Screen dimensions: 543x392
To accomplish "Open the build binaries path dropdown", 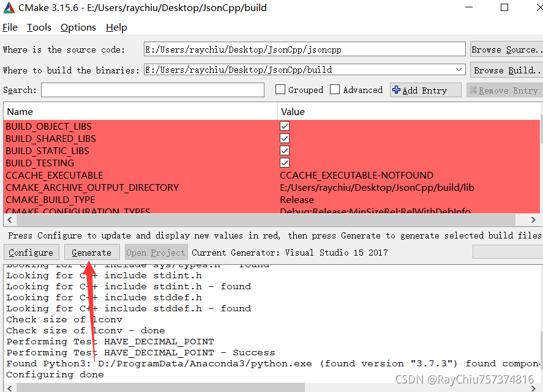I will 459,69.
